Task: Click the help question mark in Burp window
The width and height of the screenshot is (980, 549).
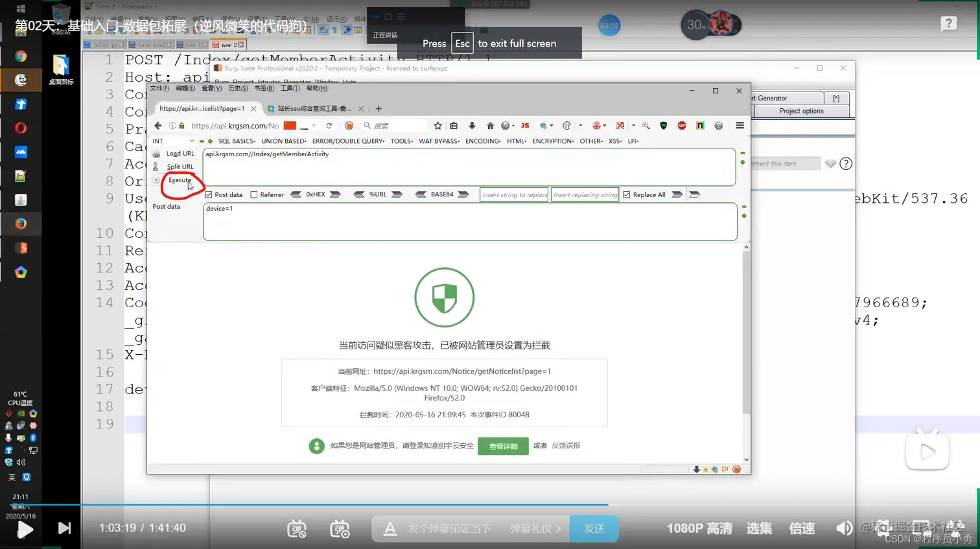Action: pyautogui.click(x=846, y=163)
